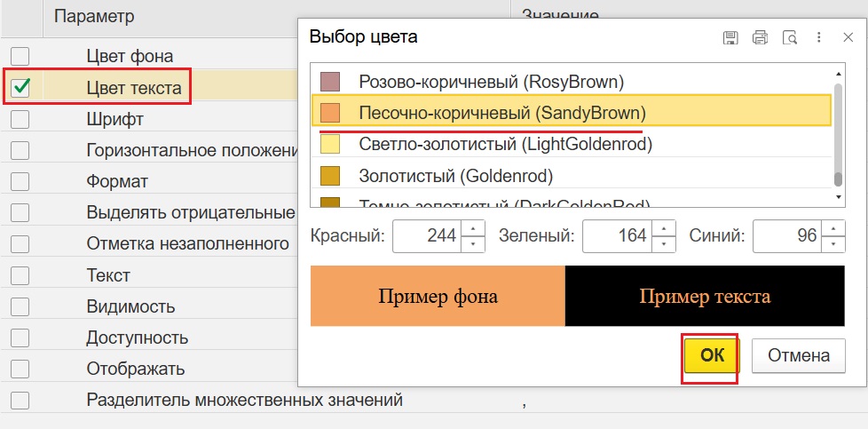This screenshot has width=868, height=429.
Task: Tick Разделитель множественных значений checkbox
Action: (20, 400)
